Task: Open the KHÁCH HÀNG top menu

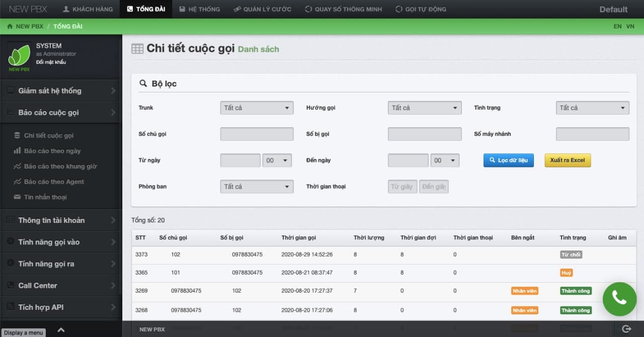Action: click(x=87, y=9)
